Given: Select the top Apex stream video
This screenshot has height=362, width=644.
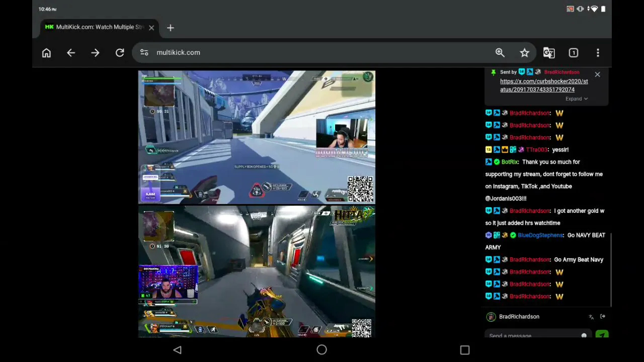Looking at the screenshot, I should tap(257, 137).
